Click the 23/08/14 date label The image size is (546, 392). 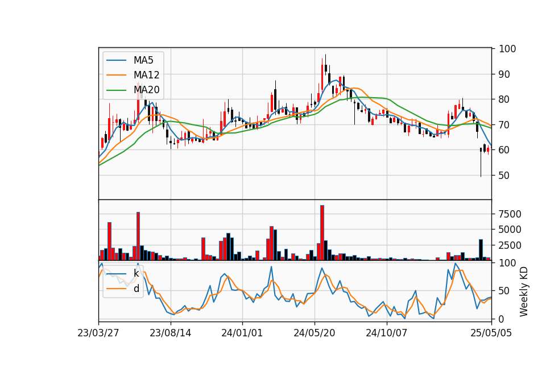pyautogui.click(x=170, y=333)
